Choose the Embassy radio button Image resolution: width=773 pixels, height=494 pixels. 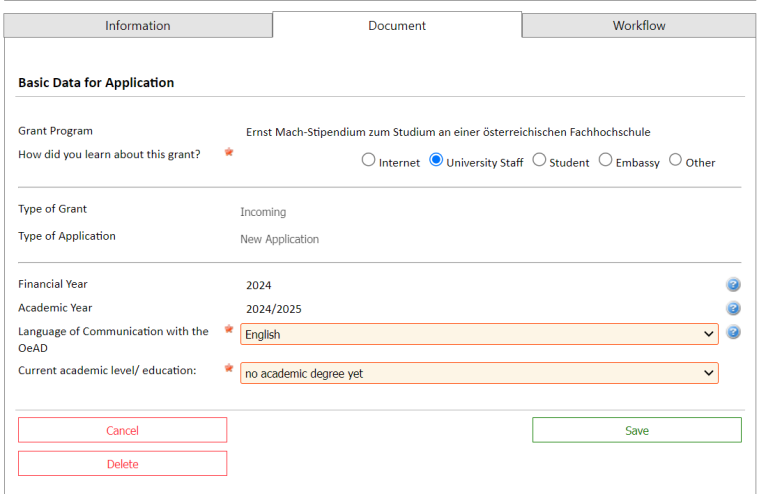605,160
